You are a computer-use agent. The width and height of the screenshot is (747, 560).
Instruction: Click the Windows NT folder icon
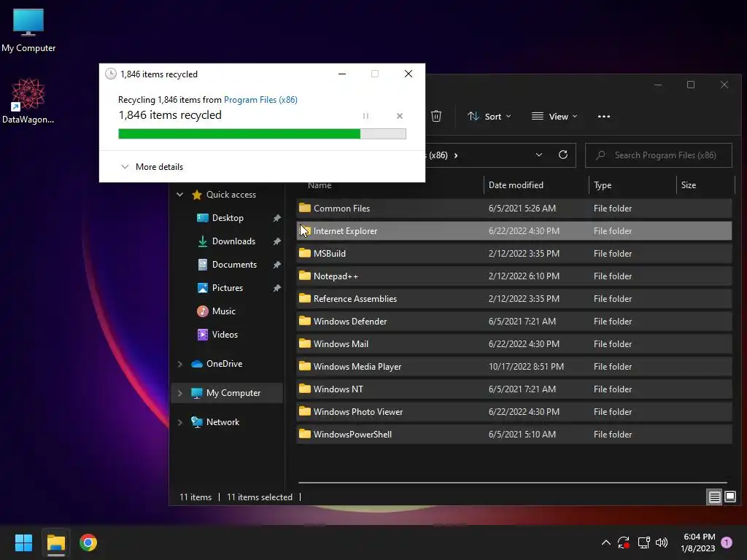[x=305, y=389]
